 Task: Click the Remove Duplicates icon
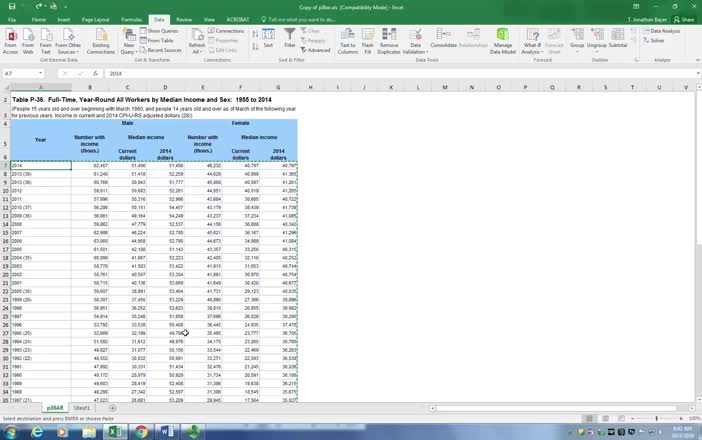point(389,36)
